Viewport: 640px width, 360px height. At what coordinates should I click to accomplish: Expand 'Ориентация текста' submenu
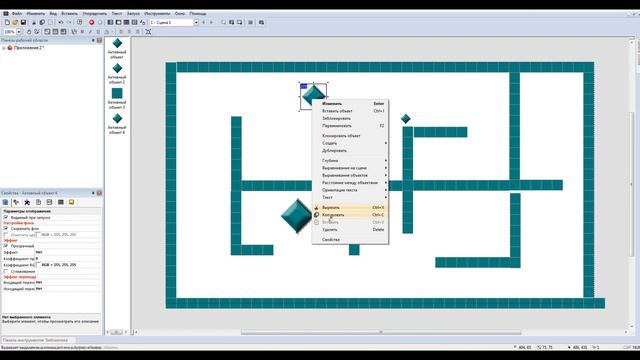[x=350, y=190]
